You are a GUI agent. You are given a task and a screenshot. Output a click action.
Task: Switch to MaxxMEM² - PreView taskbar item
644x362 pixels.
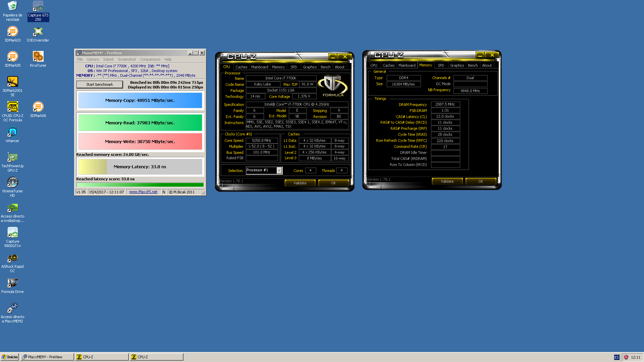[x=47, y=357]
